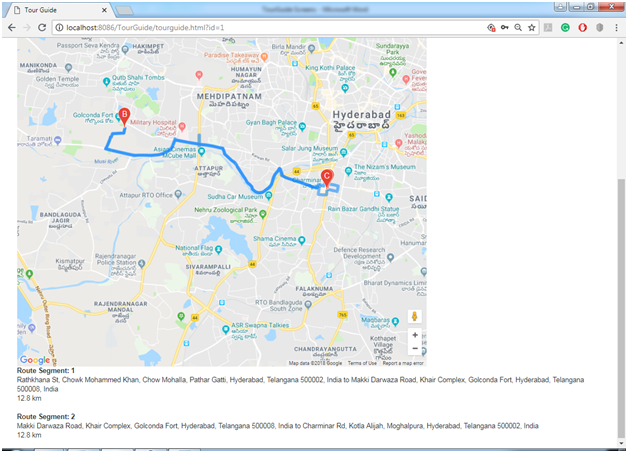Click the Salar Jung Museum place pin

(343, 152)
